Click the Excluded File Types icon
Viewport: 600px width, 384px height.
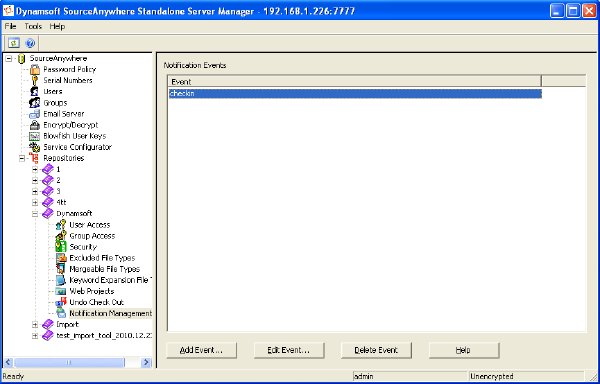point(61,258)
